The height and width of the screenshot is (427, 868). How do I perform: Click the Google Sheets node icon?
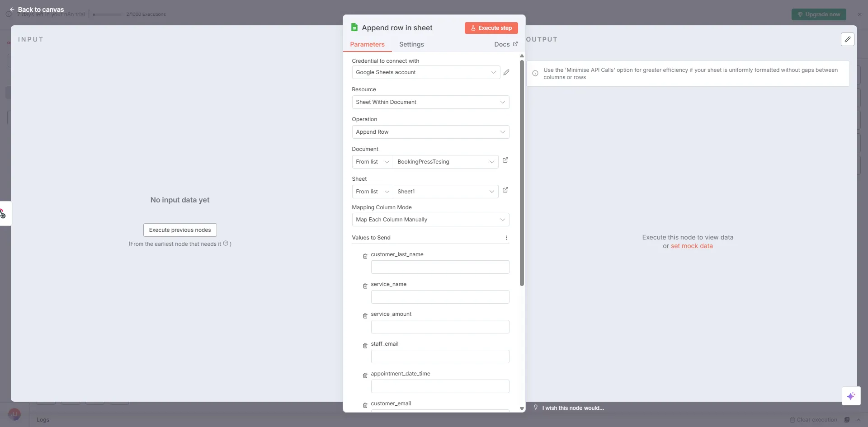pyautogui.click(x=354, y=28)
